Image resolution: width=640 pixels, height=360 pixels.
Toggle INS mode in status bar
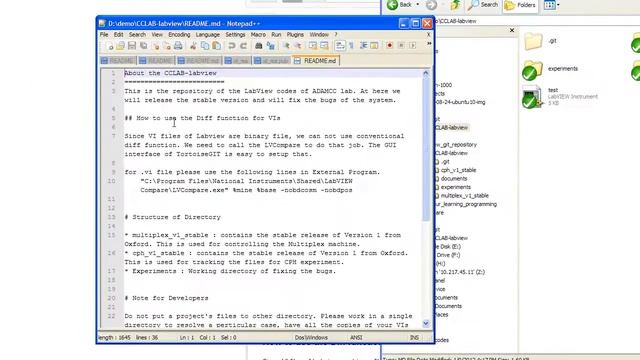414,338
